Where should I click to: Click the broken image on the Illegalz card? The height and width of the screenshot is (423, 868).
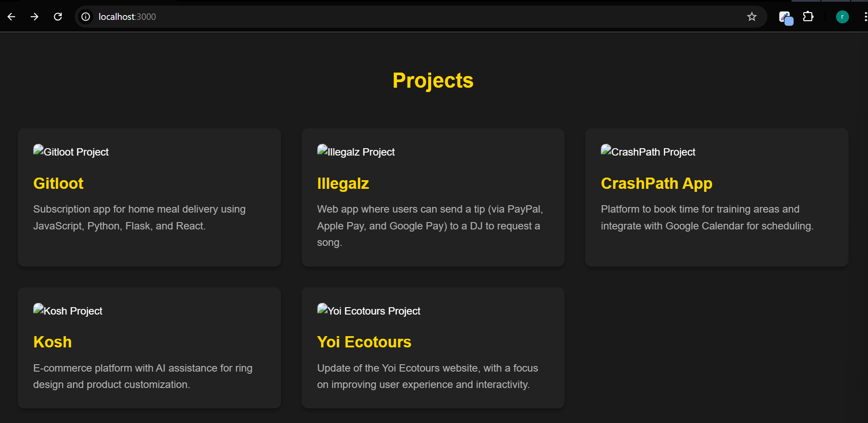322,150
